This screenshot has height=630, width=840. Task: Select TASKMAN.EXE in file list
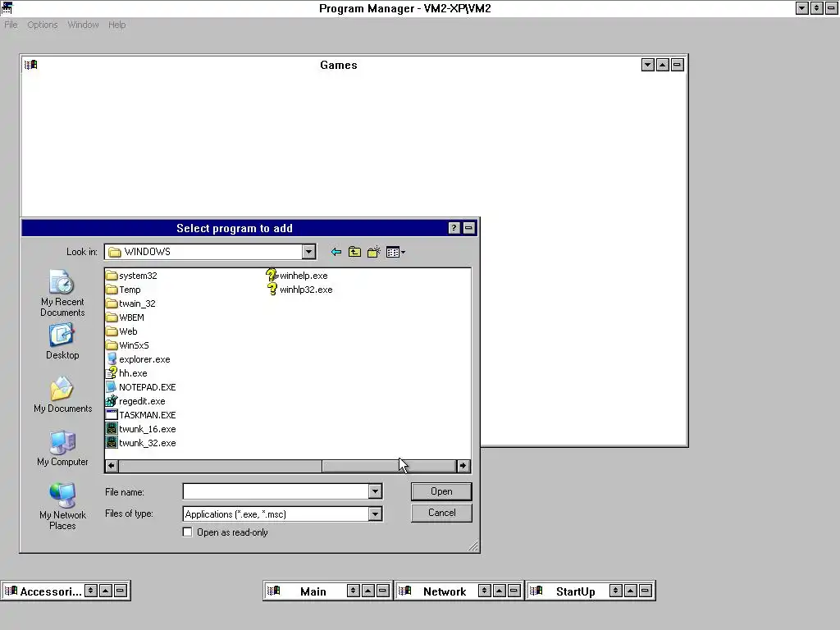pos(141,414)
